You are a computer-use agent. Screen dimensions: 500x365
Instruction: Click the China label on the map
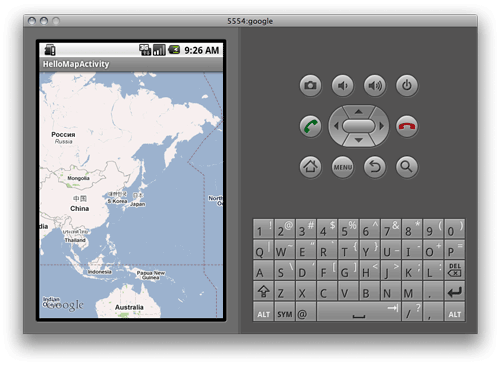(x=79, y=209)
